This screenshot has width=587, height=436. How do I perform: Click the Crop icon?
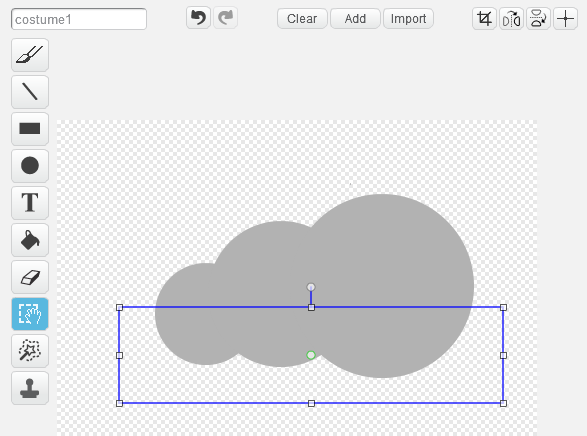tap(484, 18)
